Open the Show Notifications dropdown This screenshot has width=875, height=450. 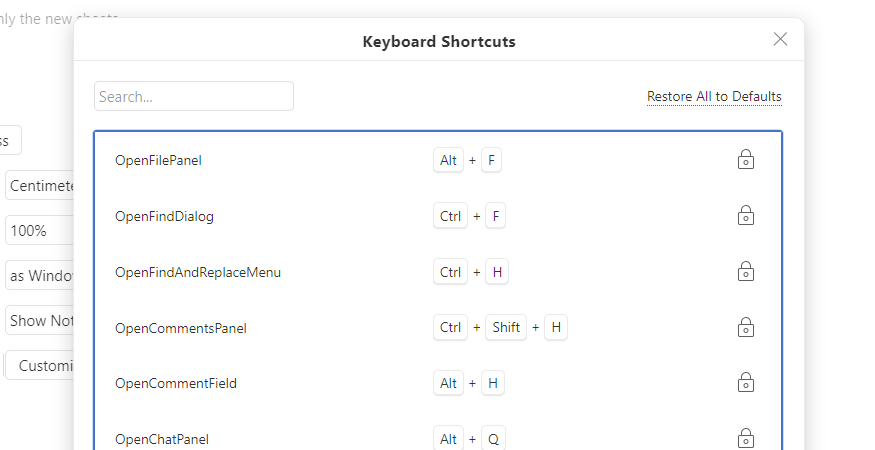pos(39,320)
